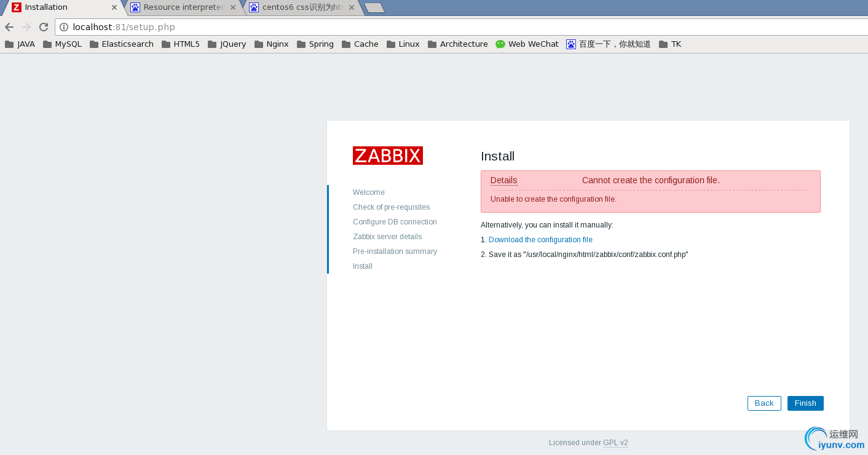Open the Elasticsearch bookmarks folder
Image resolution: width=868 pixels, height=455 pixels.
pos(122,44)
